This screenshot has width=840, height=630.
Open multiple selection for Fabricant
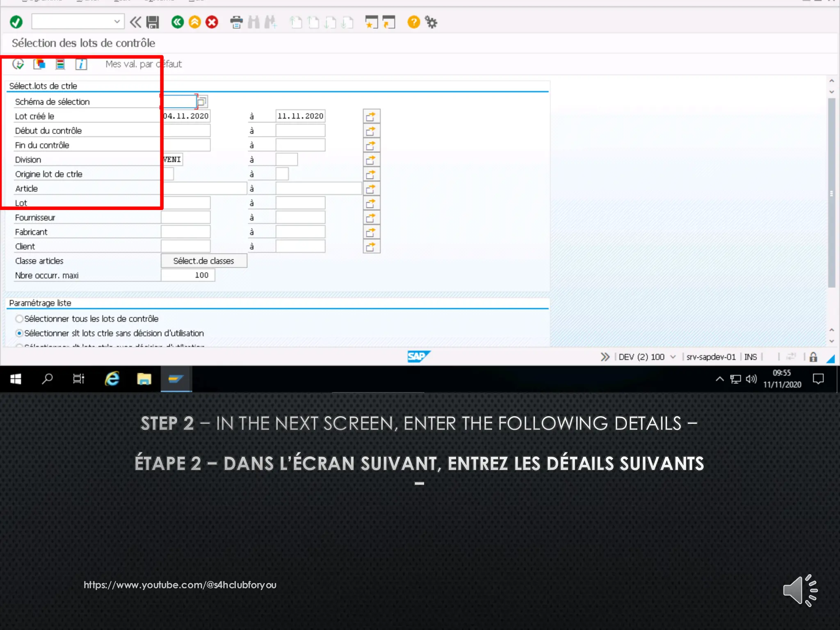371,232
